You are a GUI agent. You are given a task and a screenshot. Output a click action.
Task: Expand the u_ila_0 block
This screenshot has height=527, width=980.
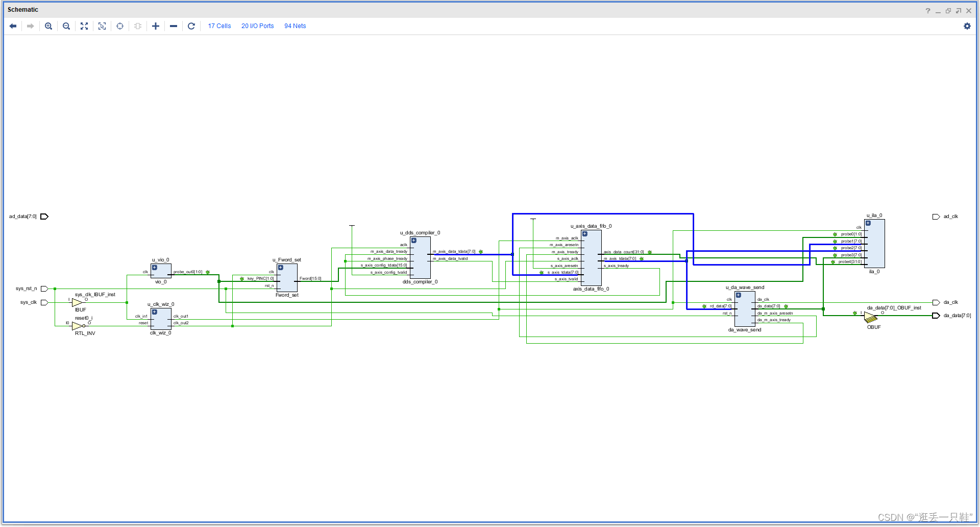pos(868,223)
